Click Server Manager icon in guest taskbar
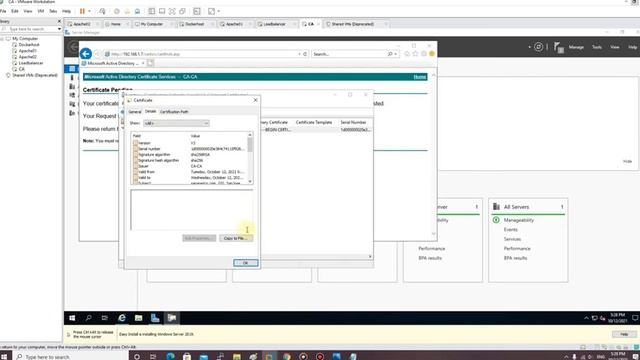 click(x=155, y=318)
